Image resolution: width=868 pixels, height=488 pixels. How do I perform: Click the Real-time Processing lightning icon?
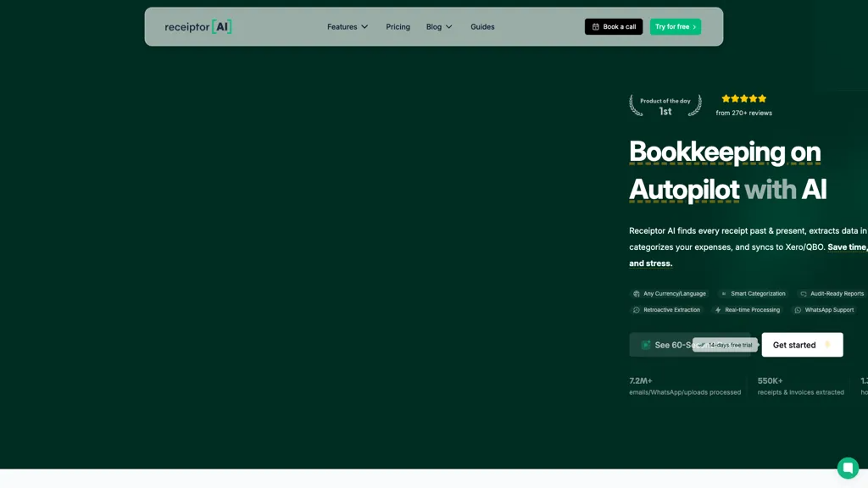click(x=718, y=310)
